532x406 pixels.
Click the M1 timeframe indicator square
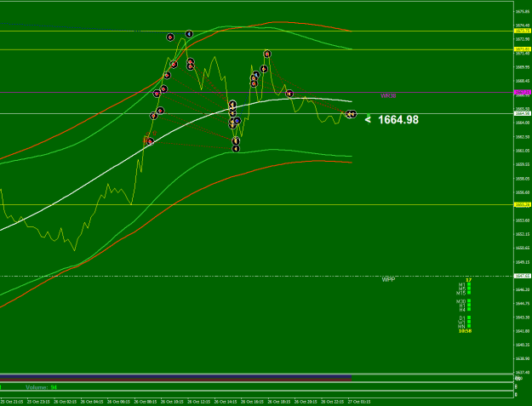[x=469, y=284]
